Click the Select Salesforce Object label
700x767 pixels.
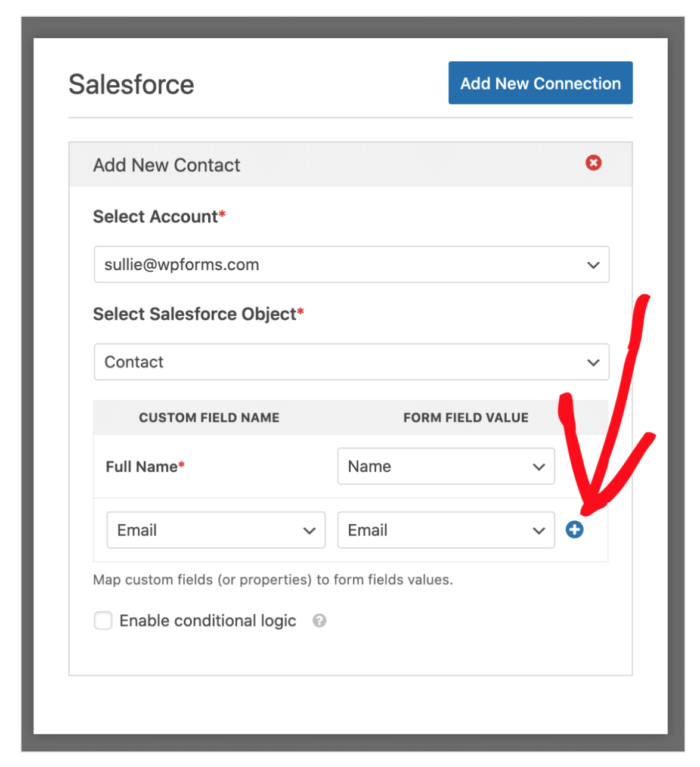(x=199, y=314)
